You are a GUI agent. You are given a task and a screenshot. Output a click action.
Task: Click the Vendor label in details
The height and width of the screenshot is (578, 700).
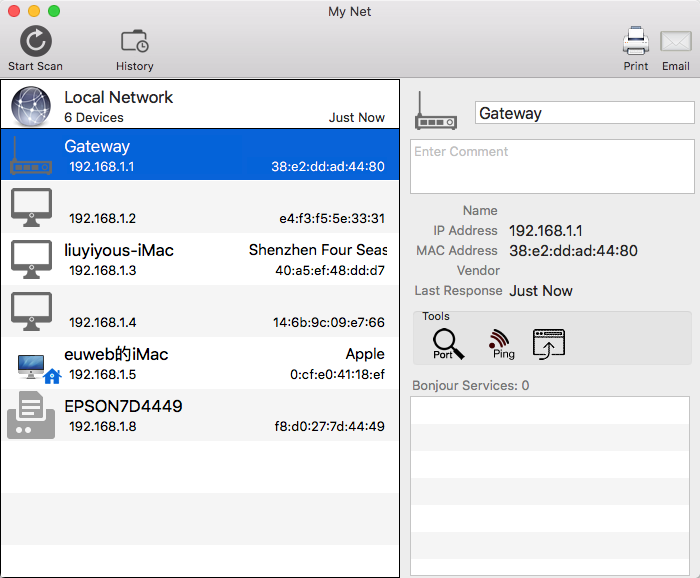click(x=478, y=270)
